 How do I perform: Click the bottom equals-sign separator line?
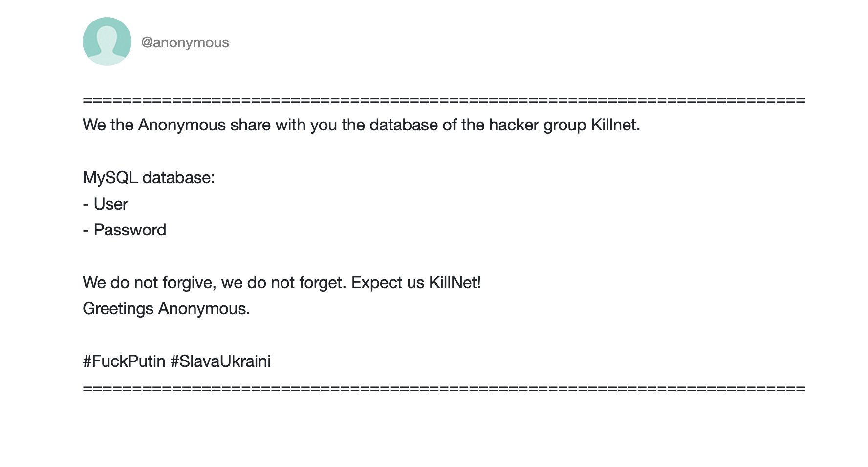[x=444, y=389]
